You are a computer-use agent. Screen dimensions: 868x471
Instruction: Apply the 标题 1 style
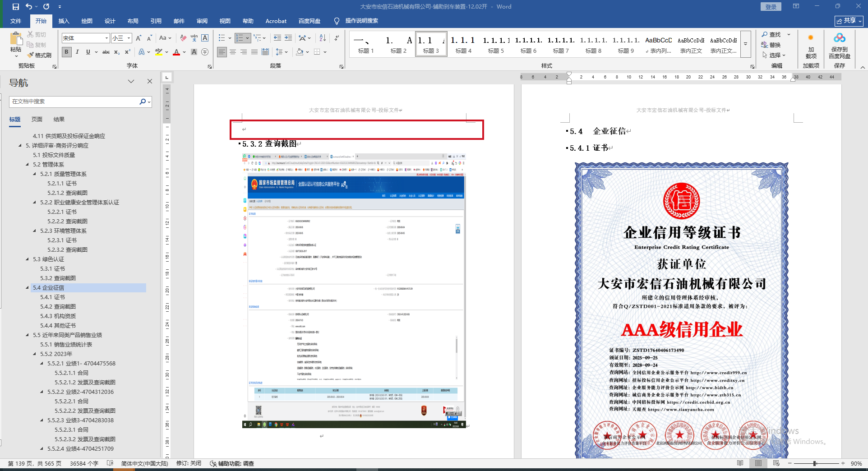366,44
